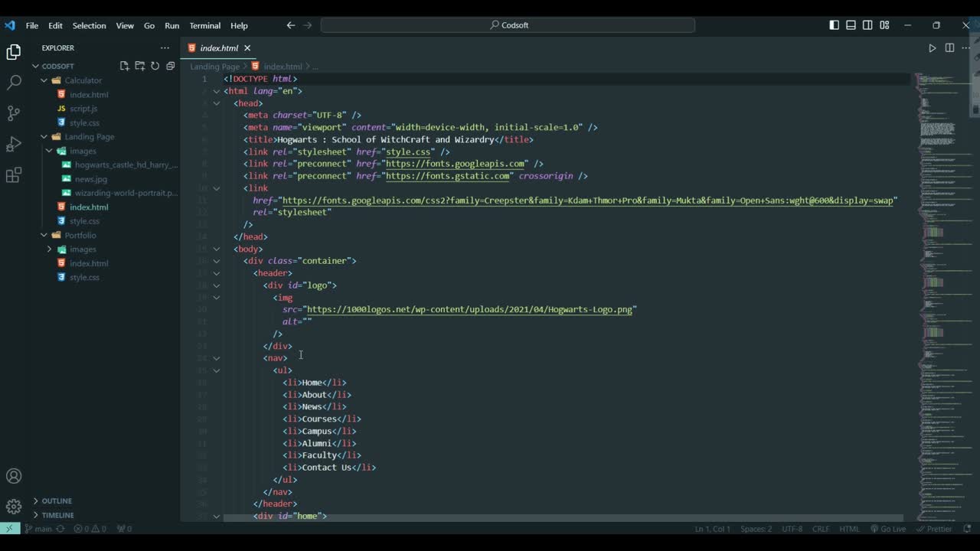Click the New Folder icon in Explorer

coord(140,66)
